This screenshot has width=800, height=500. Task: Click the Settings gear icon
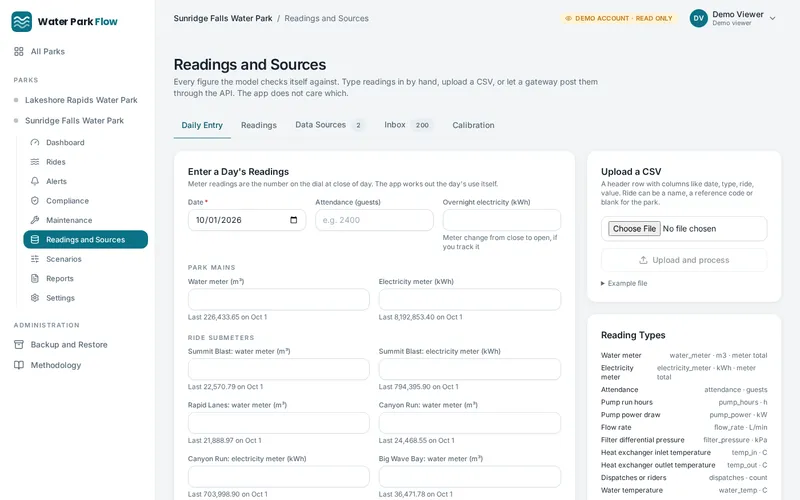pos(35,297)
